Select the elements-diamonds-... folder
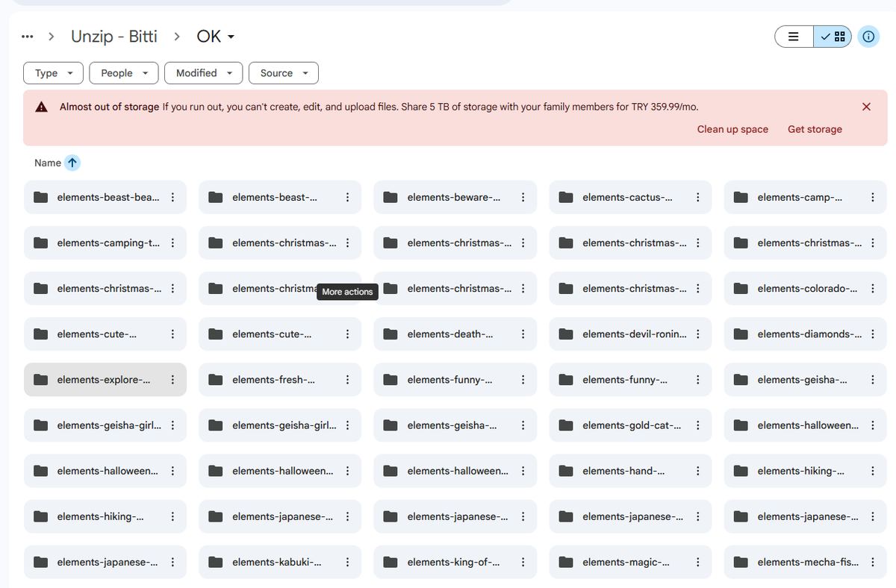The image size is (896, 588). [x=806, y=334]
